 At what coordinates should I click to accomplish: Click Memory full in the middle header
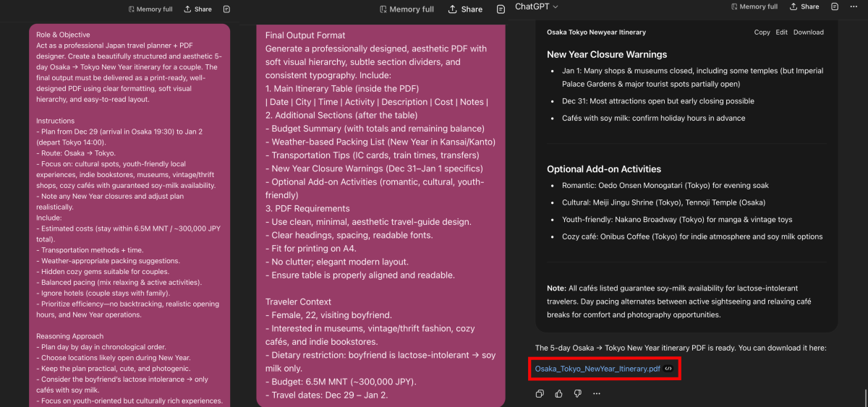click(407, 9)
